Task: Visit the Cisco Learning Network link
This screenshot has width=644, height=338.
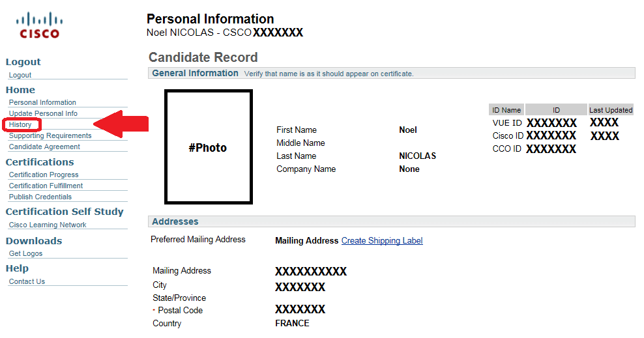Action: [48, 225]
